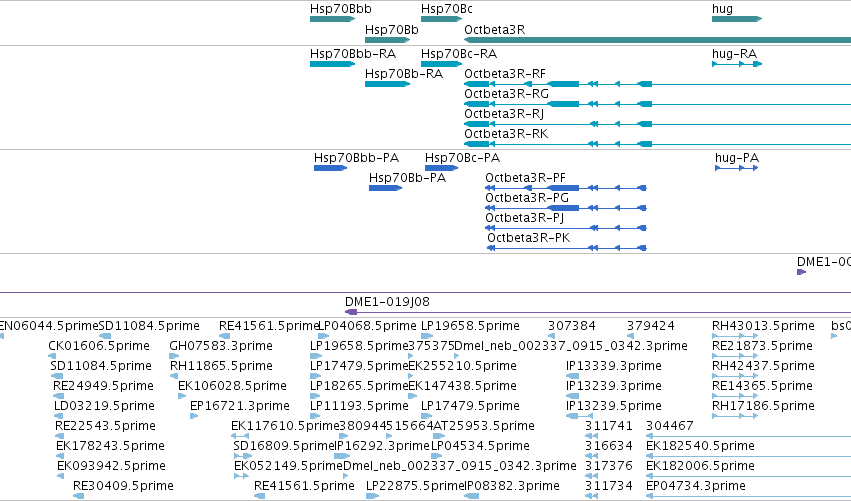Click the LP04068.5prime EST label
851x501 pixels.
[x=367, y=326]
